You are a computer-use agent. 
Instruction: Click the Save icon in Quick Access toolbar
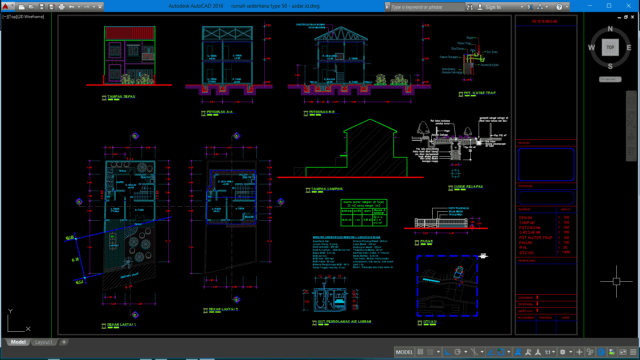(42, 7)
